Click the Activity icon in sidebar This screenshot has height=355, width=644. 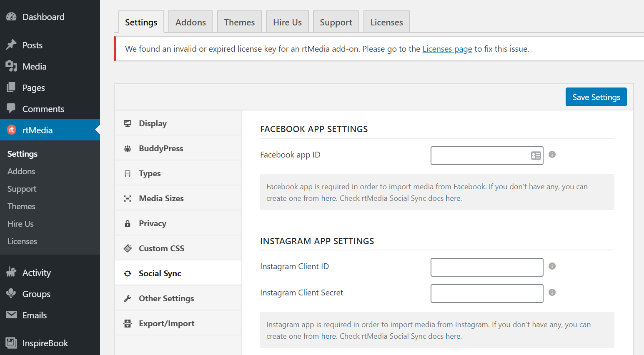(11, 272)
